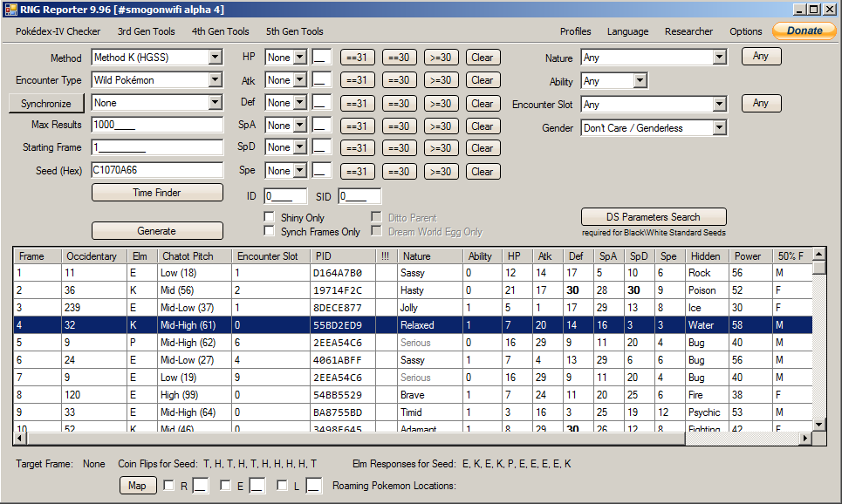Expand the Encounter Slot dropdown
The width and height of the screenshot is (842, 504).
(x=720, y=104)
